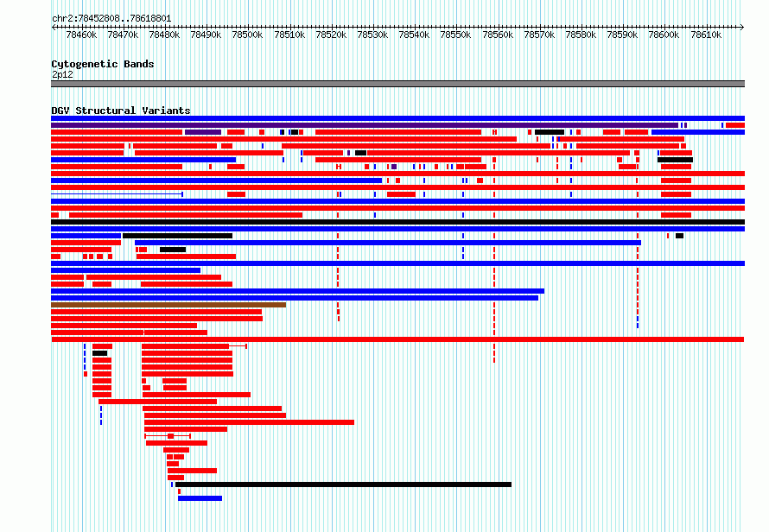Select the full-width black variant bar
769x532 pixels.
tap(397, 222)
